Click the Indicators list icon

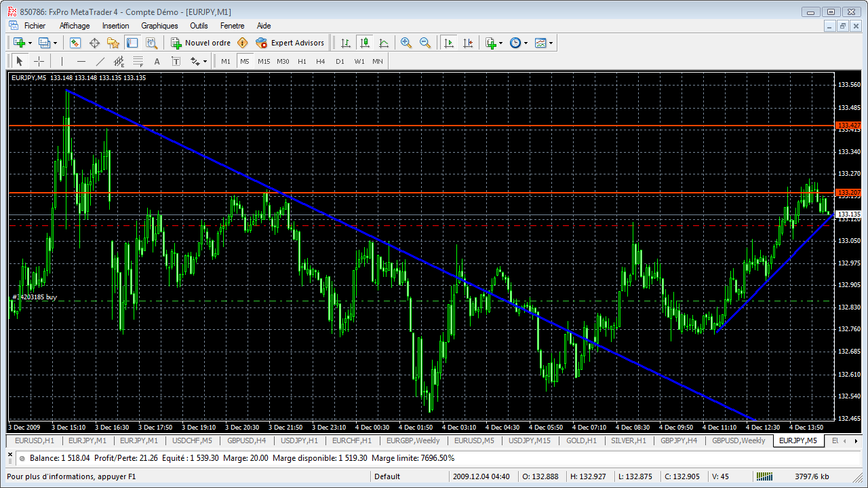[x=491, y=43]
